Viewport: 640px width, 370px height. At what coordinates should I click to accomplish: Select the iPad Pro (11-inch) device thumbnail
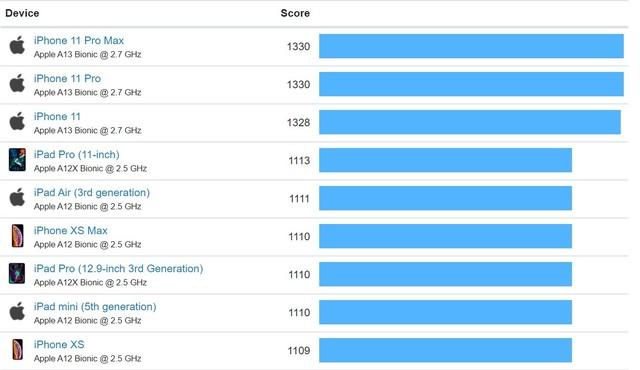pyautogui.click(x=17, y=160)
